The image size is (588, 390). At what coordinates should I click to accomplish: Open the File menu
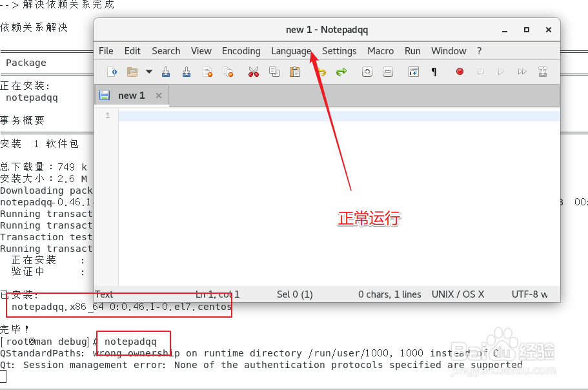click(106, 51)
